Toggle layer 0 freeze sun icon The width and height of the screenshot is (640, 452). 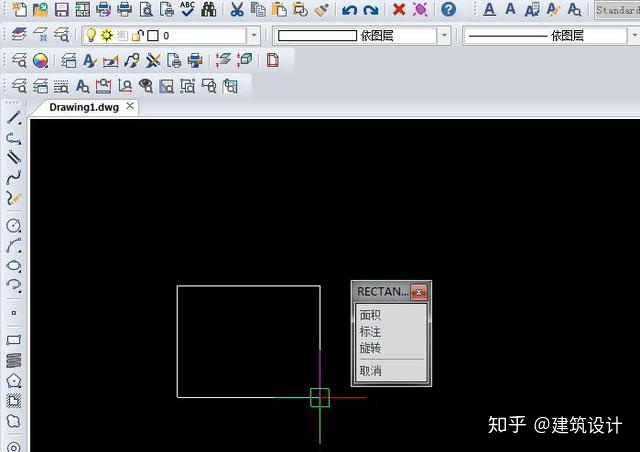(x=107, y=35)
